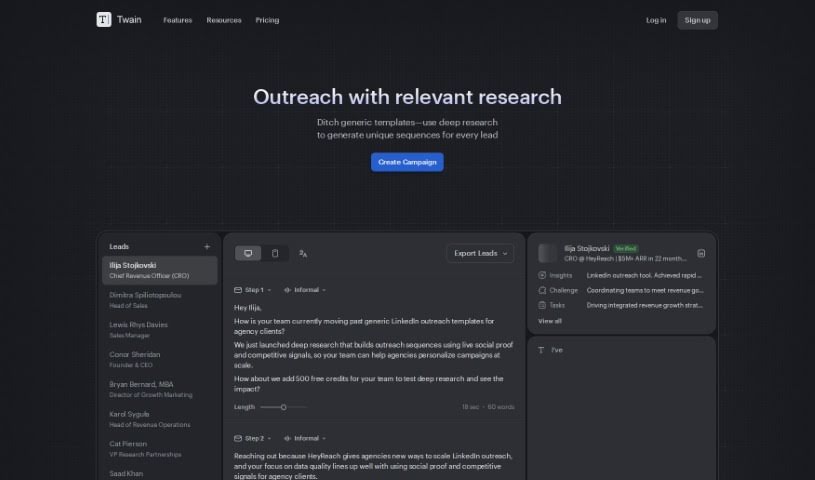Click the text T icon beside I've
The image size is (815, 480).
point(541,350)
